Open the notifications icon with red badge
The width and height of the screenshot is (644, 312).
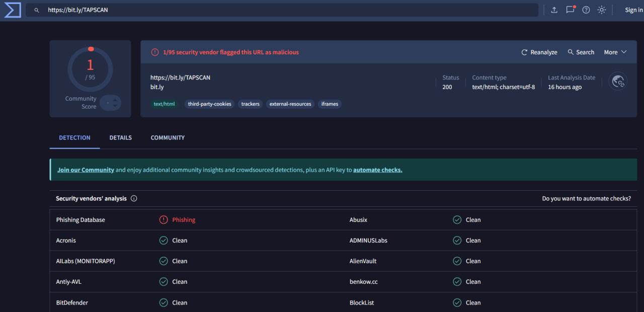[570, 10]
